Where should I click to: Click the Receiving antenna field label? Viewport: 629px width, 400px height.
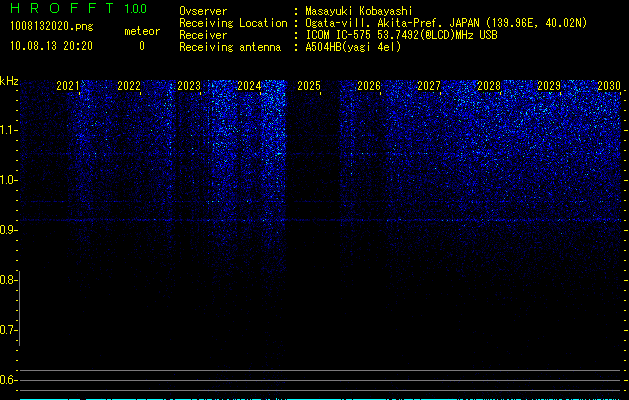(x=230, y=47)
